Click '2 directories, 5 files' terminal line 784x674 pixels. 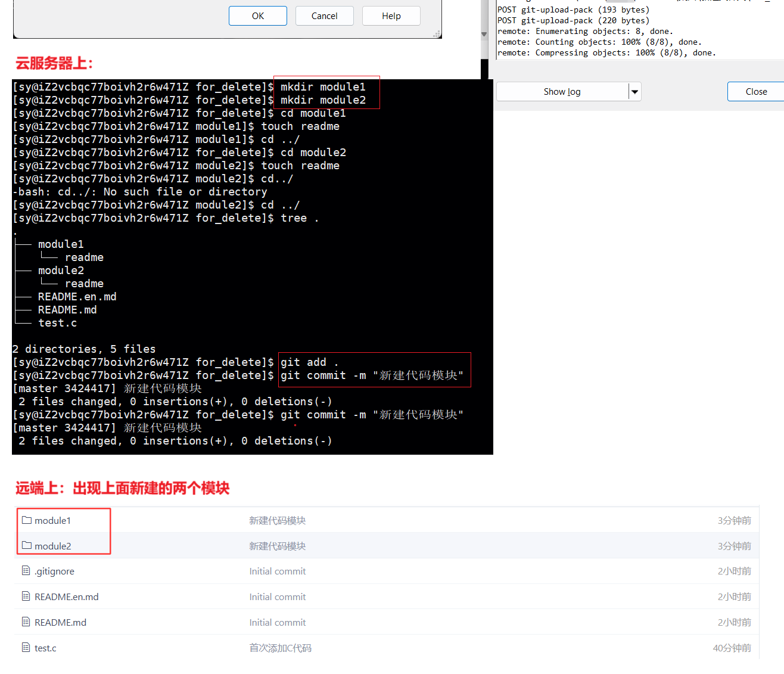(84, 349)
